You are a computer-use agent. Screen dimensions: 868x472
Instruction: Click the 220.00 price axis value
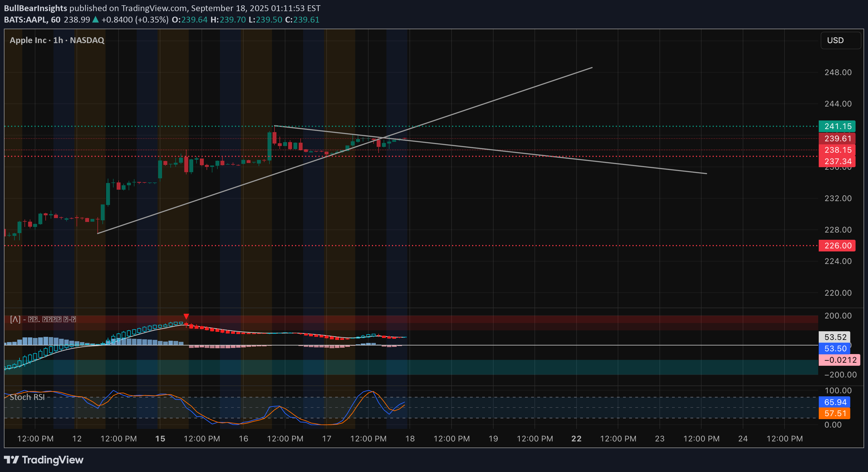(838, 293)
